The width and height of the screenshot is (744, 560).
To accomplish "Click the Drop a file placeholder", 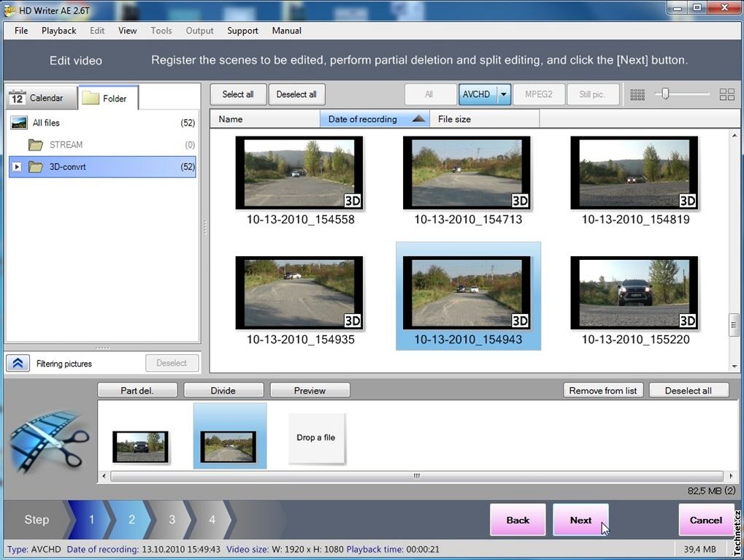I will 316,437.
